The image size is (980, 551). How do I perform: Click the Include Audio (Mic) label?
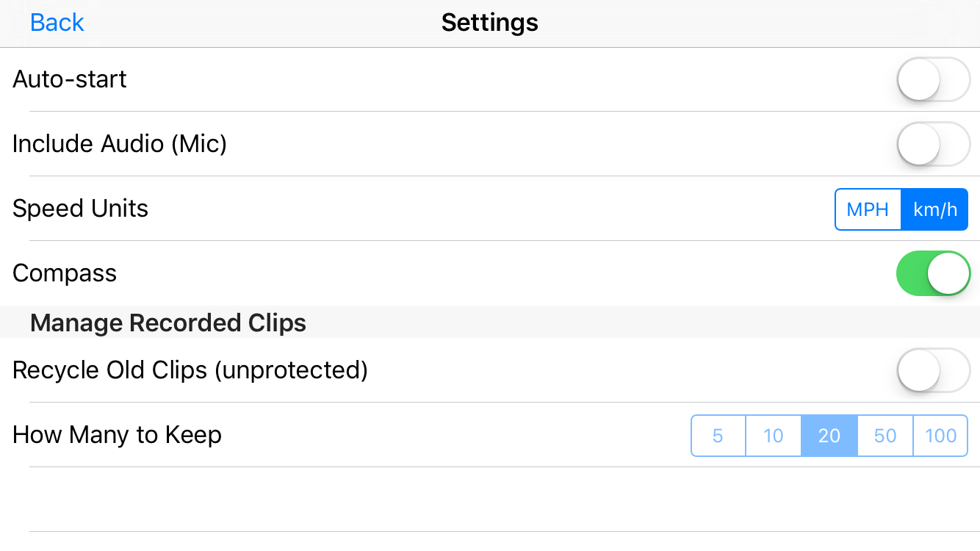(120, 144)
